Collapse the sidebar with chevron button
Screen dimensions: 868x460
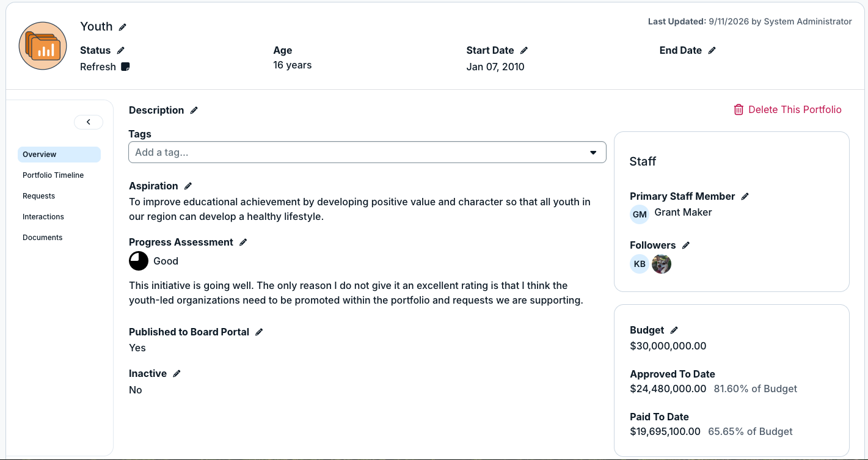tap(89, 122)
